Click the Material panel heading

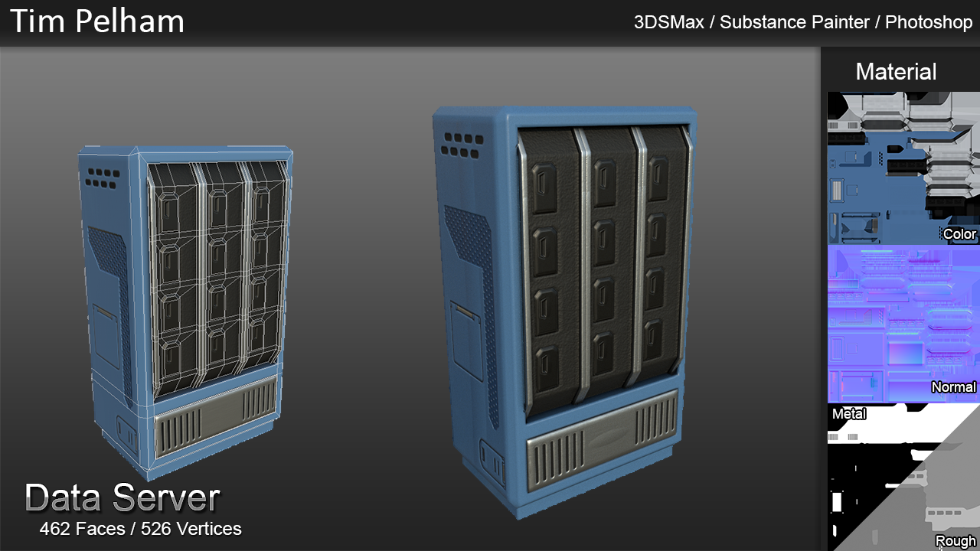[x=896, y=72]
